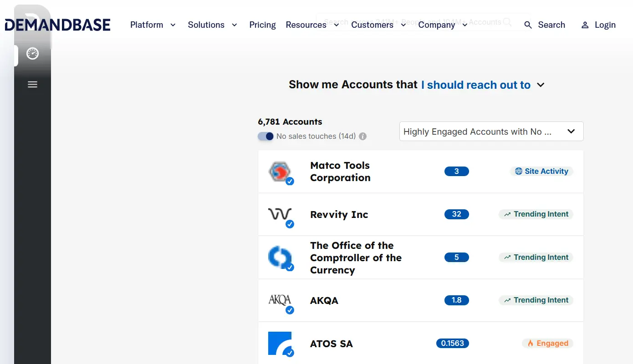This screenshot has width=633, height=364.
Task: Click the Demandbase logo
Action: pos(57,24)
